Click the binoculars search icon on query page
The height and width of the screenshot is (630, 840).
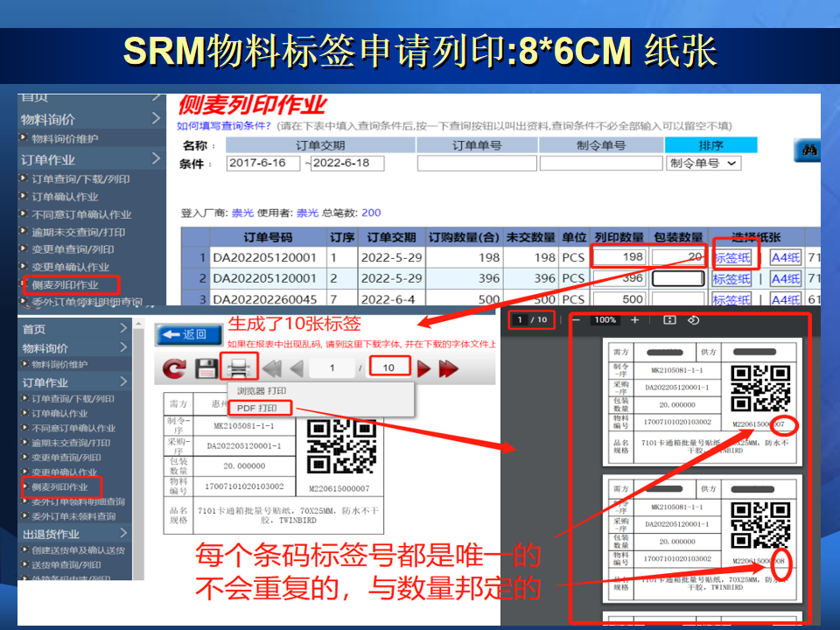[x=808, y=150]
